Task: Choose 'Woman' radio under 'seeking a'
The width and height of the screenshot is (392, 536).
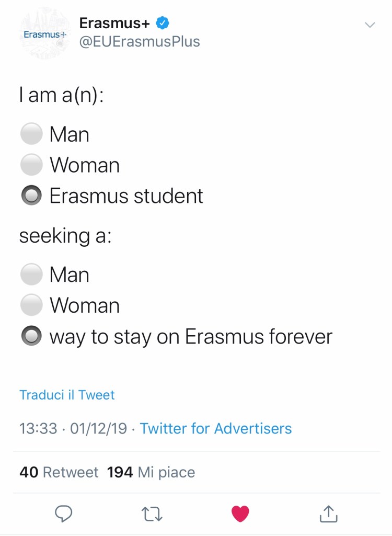Action: (31, 305)
